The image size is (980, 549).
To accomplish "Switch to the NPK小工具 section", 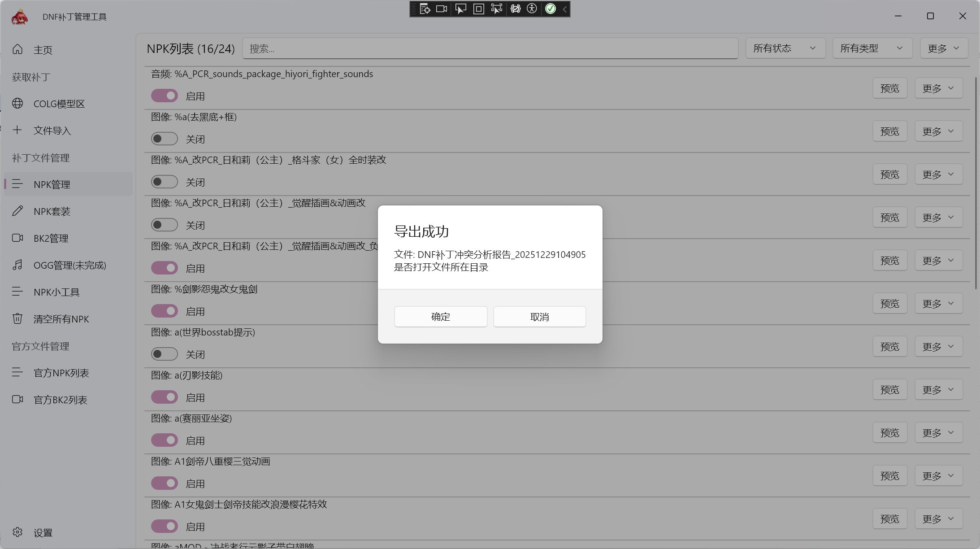I will tap(56, 292).
